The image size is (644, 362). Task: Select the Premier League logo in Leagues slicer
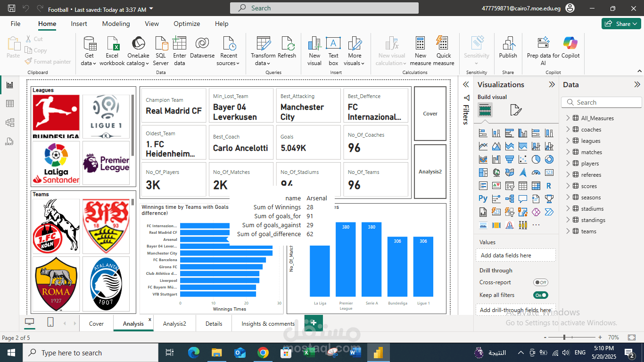[x=106, y=163]
